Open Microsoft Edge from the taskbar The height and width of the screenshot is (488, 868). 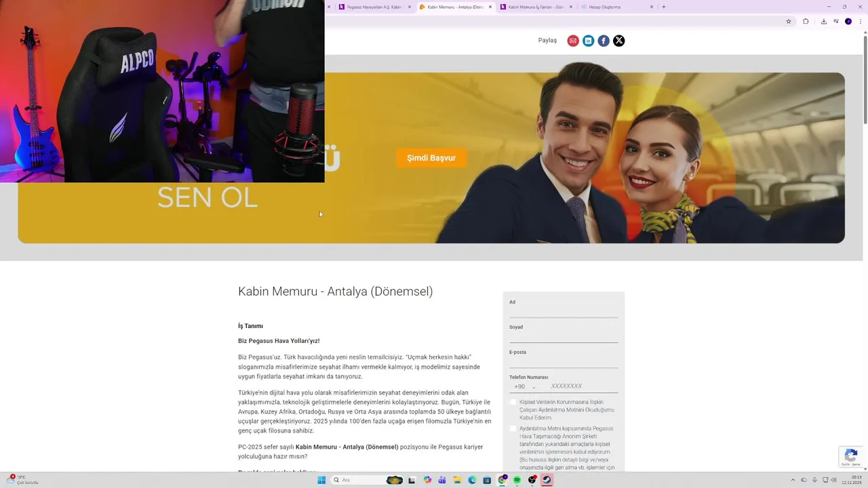(472, 480)
